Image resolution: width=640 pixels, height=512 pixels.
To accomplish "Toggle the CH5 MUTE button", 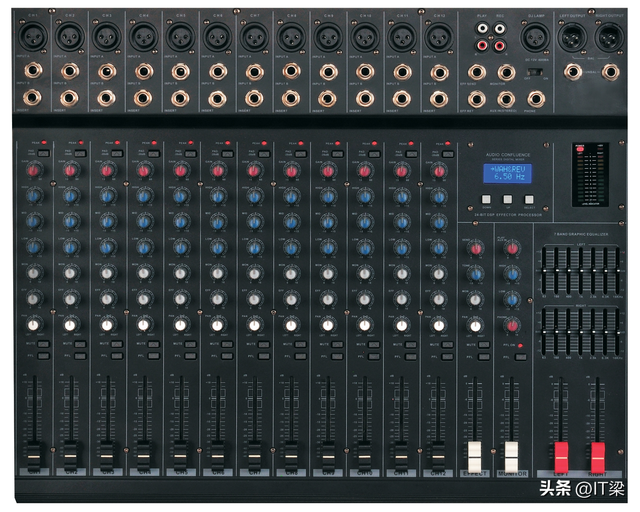I will click(190, 345).
